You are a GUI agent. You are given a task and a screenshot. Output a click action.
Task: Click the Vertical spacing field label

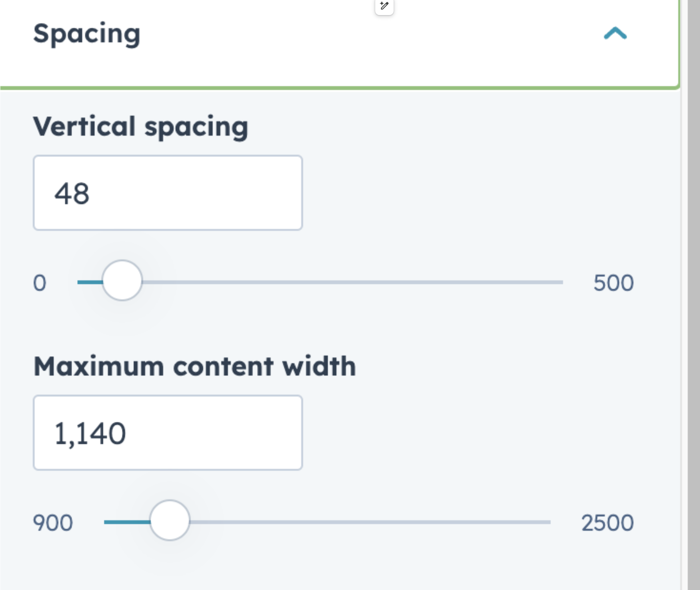pos(141,127)
